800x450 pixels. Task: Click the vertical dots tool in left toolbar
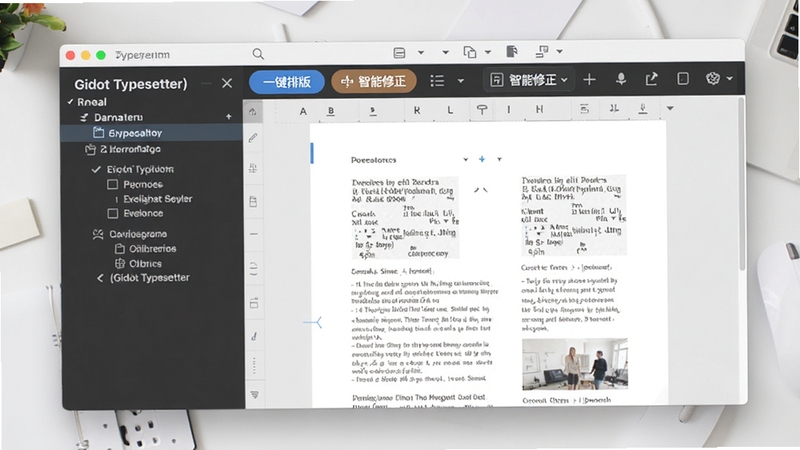coord(254,365)
